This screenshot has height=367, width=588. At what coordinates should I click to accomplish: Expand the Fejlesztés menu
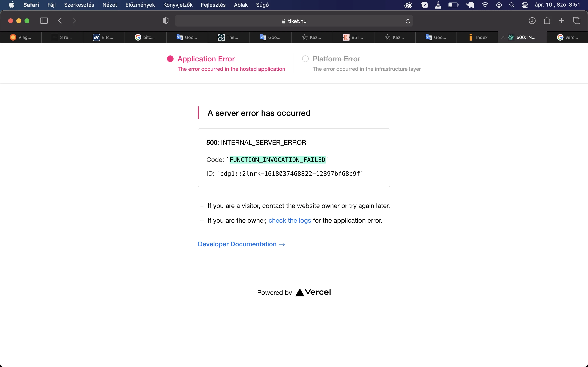click(x=213, y=5)
